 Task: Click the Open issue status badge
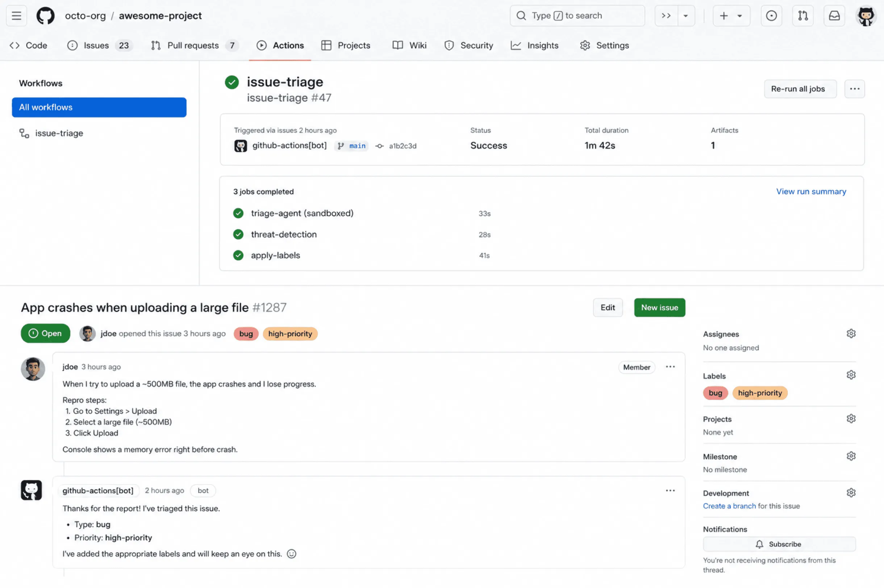45,333
